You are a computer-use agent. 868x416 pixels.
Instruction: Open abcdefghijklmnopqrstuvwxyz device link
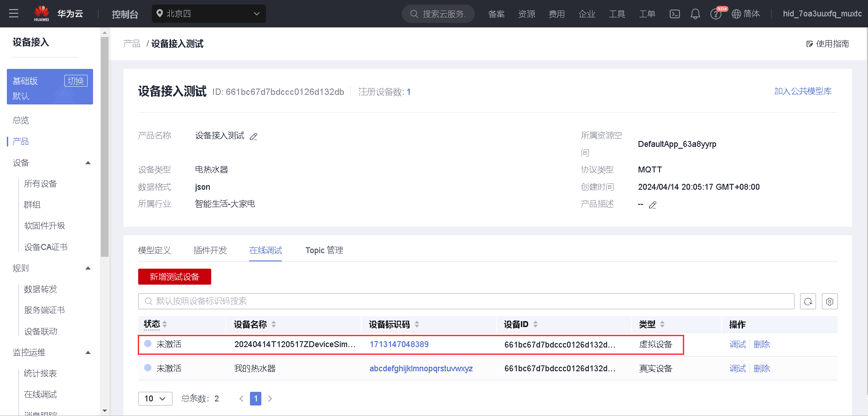(421, 369)
